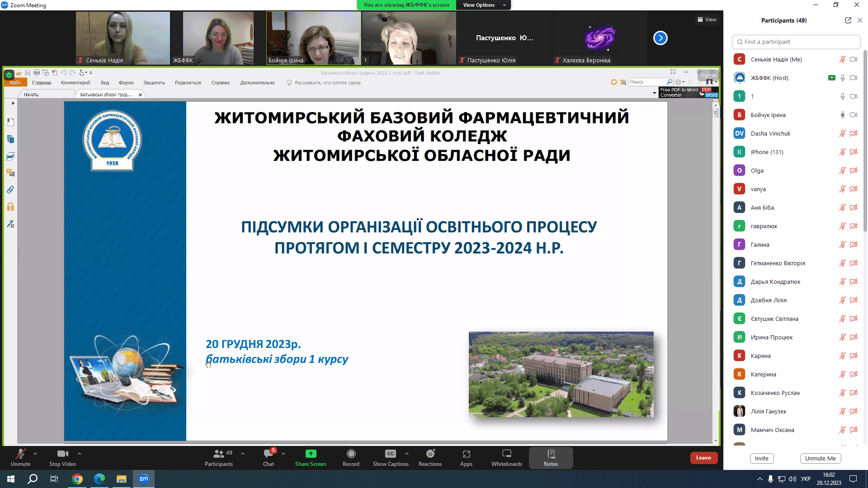The image size is (868, 488).
Task: Open the View Options dropdown
Action: pyautogui.click(x=483, y=5)
